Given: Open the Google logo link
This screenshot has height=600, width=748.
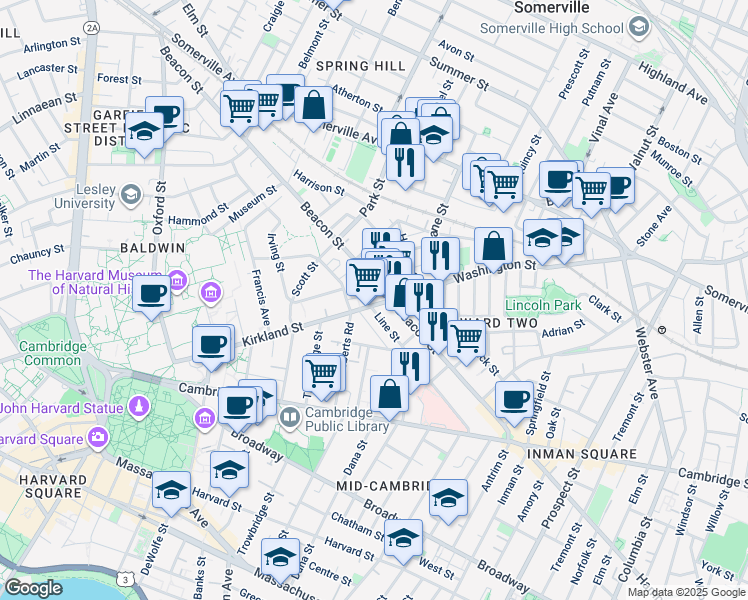Looking at the screenshot, I should [x=33, y=588].
